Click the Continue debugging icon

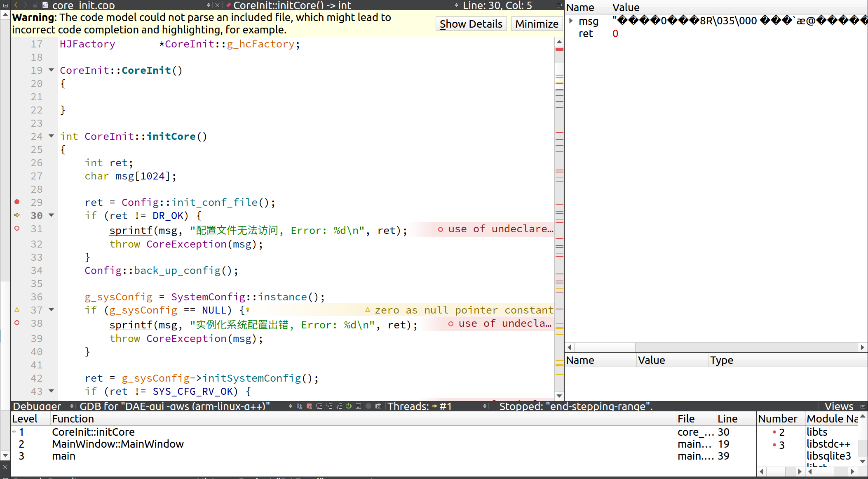tap(299, 406)
